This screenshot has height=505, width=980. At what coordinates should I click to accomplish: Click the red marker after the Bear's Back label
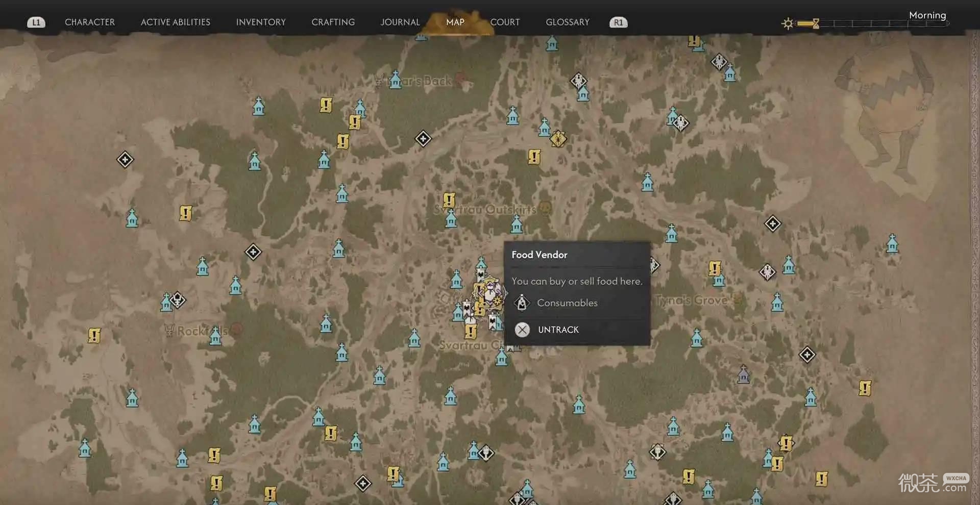coord(460,79)
